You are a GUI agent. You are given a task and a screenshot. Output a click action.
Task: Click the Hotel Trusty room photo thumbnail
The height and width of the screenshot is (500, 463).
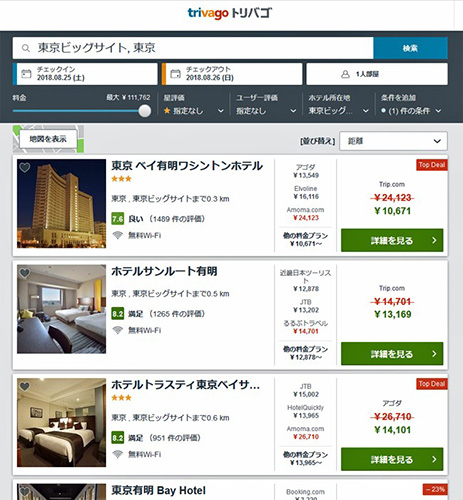62,422
